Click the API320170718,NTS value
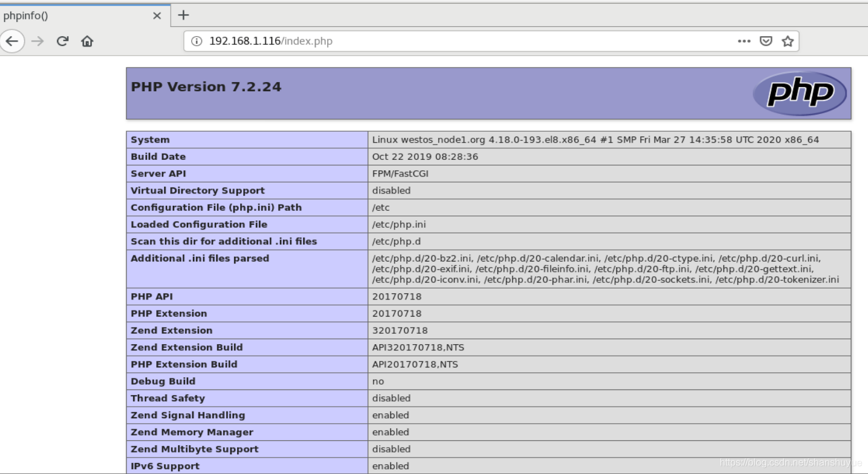Screen dimensions: 868x474 [418, 347]
